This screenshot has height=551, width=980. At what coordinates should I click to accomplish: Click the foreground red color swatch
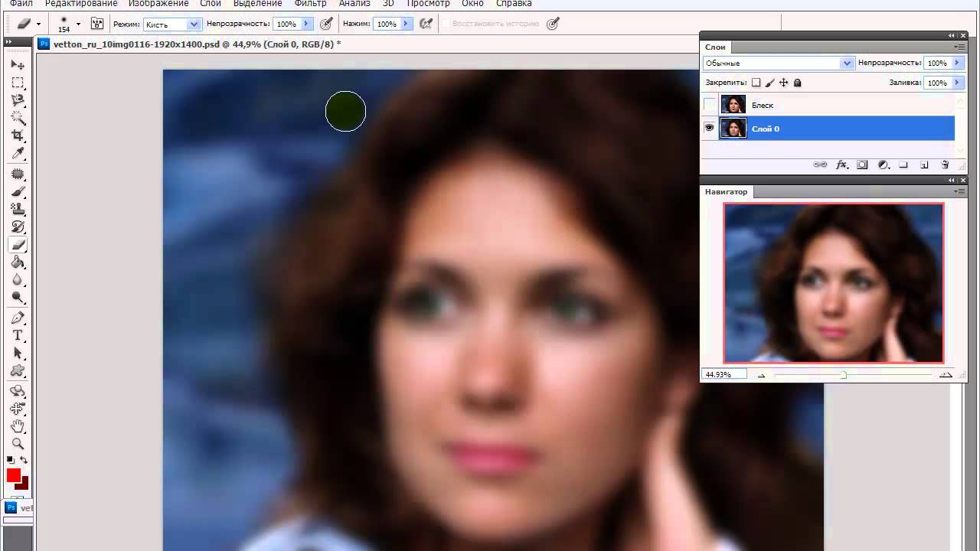(x=14, y=475)
